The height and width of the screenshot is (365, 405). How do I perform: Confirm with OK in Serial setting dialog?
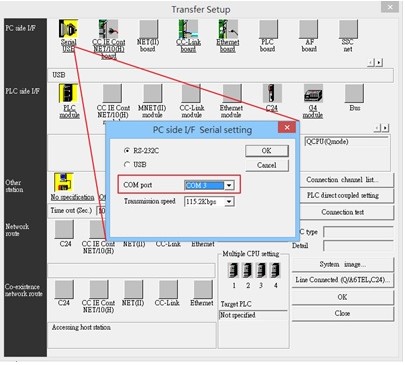coord(267,151)
